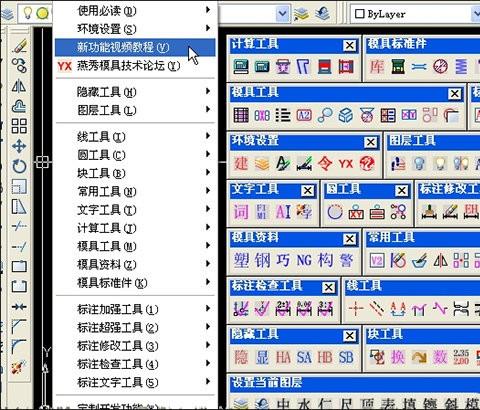Toggle the layer lightbulb on/off icon
This screenshot has width=480, height=410.
[28, 13]
